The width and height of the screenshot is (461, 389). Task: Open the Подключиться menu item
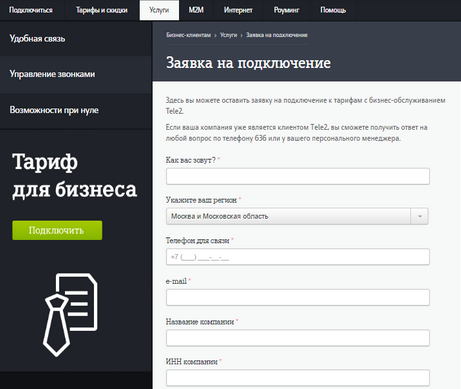coord(31,10)
